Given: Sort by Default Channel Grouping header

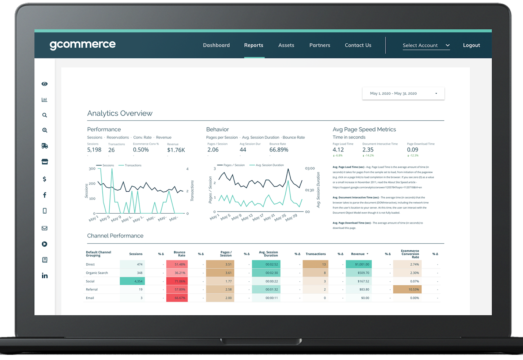Looking at the screenshot, I should (98, 254).
